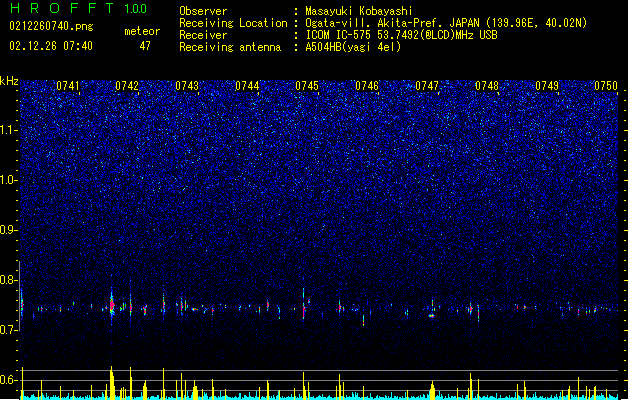Click the 0745 time marker
629x400 pixels.
307,86
